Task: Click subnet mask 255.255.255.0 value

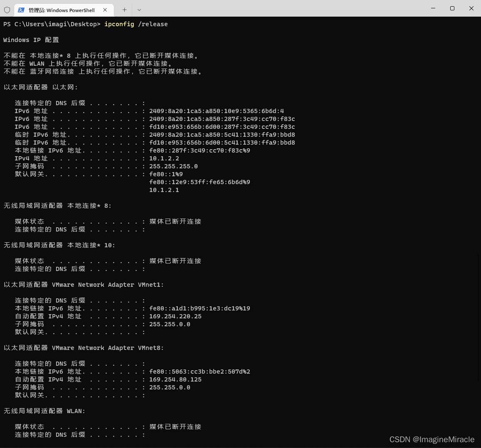Action: (x=173, y=166)
